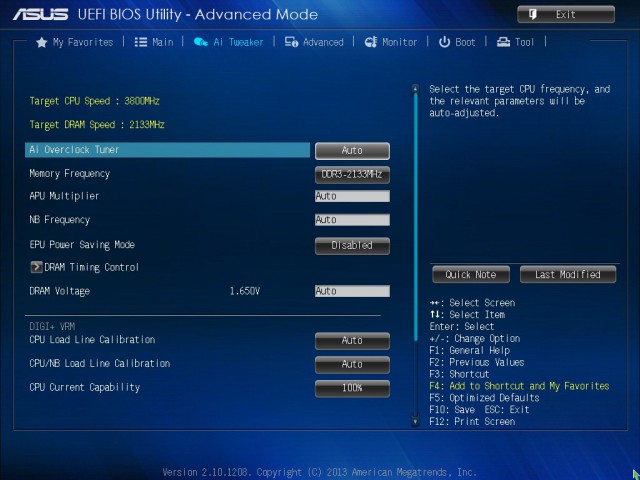Screen dimensions: 640x480
Task: Select the APU Multiplier label
Action: (x=64, y=196)
